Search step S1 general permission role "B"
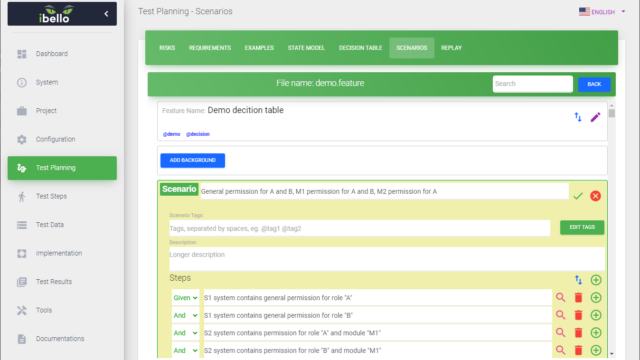This screenshot has height=360, width=640. (560, 315)
